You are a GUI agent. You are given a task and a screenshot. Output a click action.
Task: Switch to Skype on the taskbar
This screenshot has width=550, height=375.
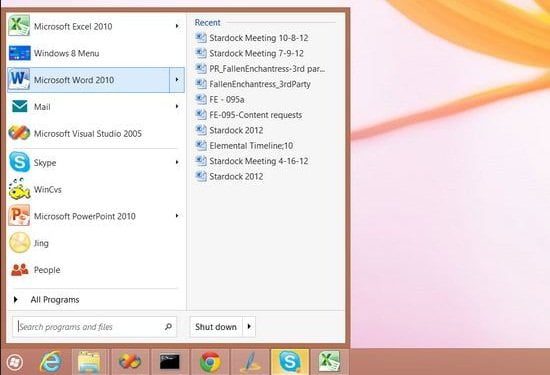[290, 362]
